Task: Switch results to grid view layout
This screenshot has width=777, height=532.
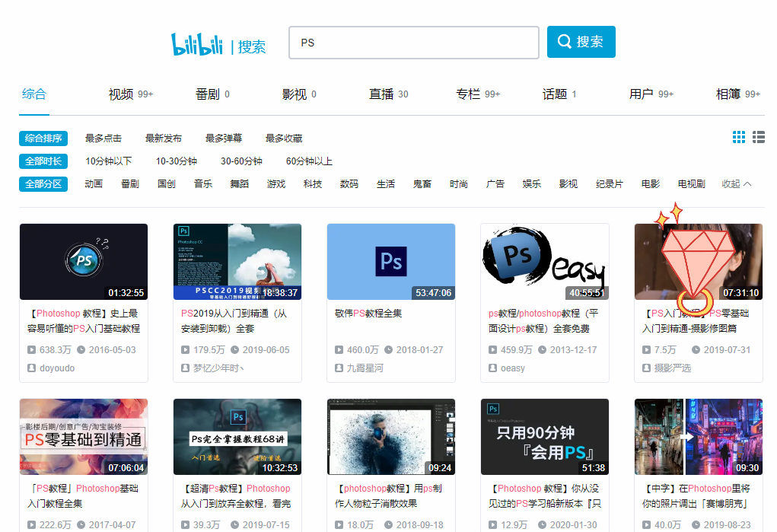Action: pos(738,137)
